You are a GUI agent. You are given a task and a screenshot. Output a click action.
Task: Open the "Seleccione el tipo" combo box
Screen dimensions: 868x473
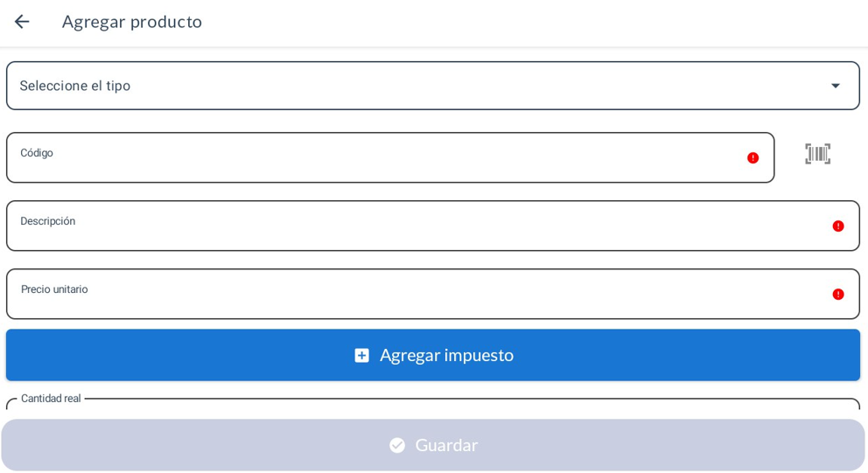pos(420,86)
